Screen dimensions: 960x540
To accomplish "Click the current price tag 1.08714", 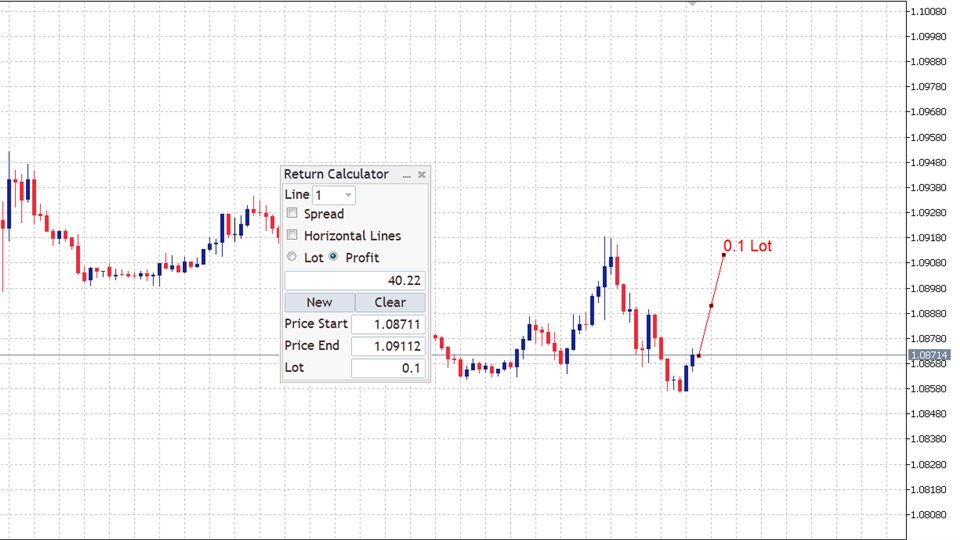I will point(929,355).
